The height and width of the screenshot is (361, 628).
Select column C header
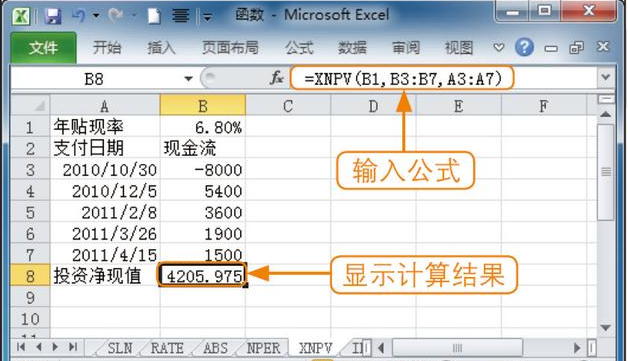288,106
